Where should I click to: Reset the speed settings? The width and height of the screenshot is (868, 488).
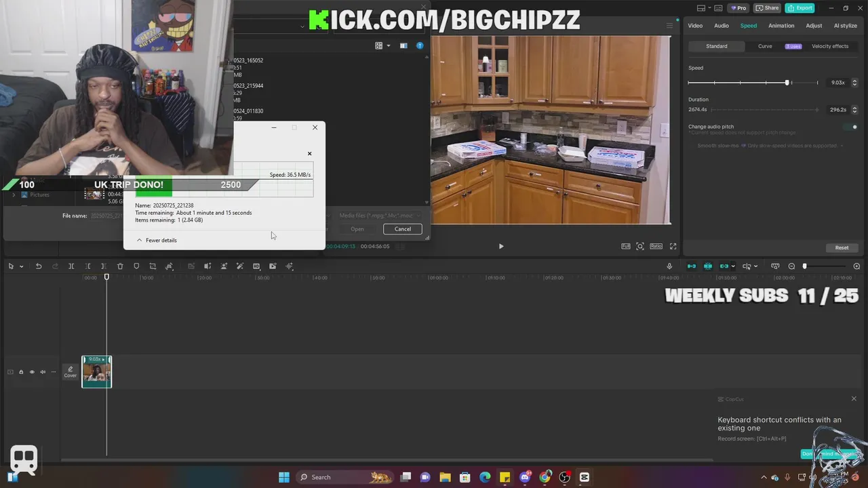tap(842, 247)
